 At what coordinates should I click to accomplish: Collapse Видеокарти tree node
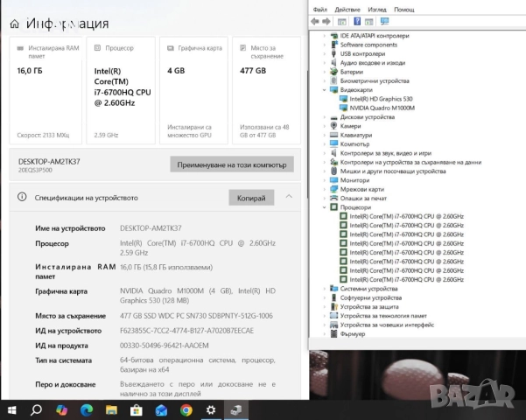324,90
